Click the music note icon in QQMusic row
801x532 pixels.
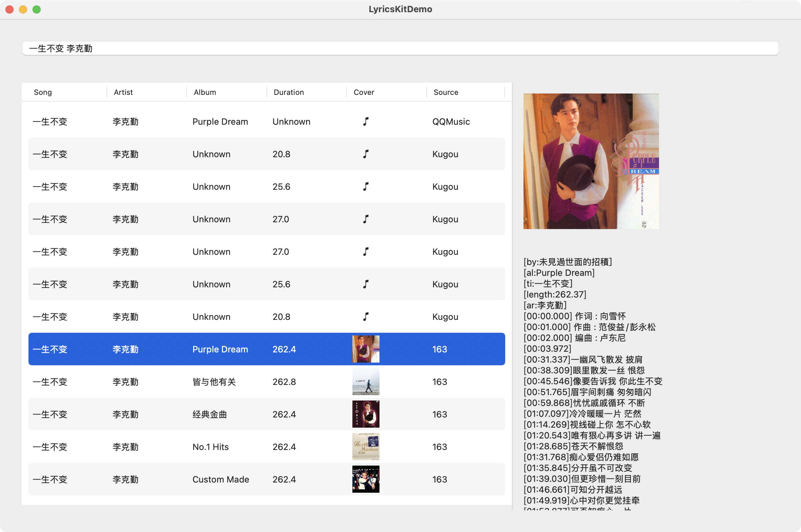click(365, 121)
